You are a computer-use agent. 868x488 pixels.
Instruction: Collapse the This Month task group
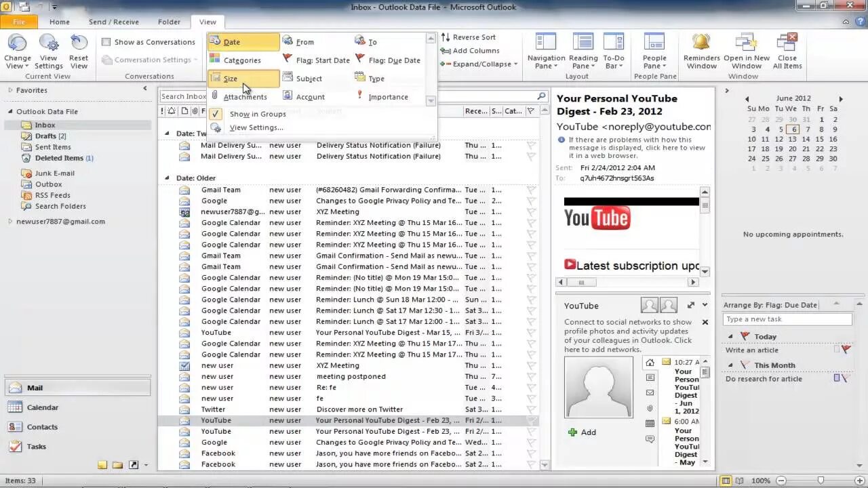pyautogui.click(x=730, y=365)
